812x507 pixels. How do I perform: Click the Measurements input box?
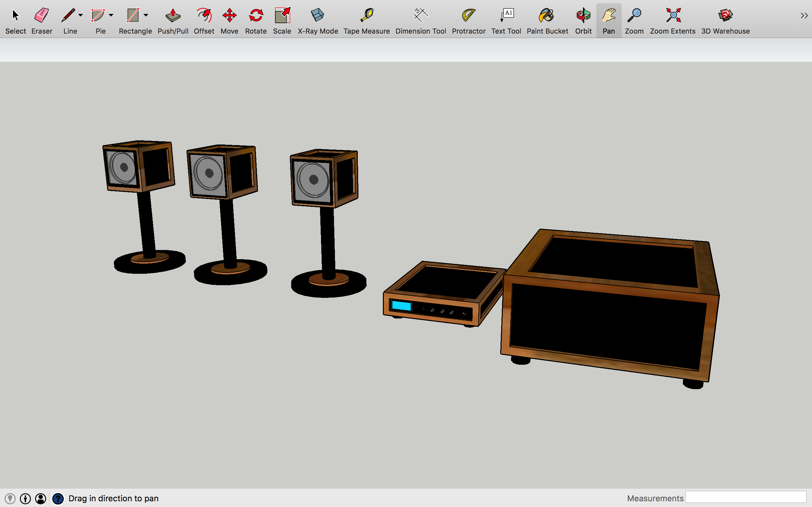[746, 497]
